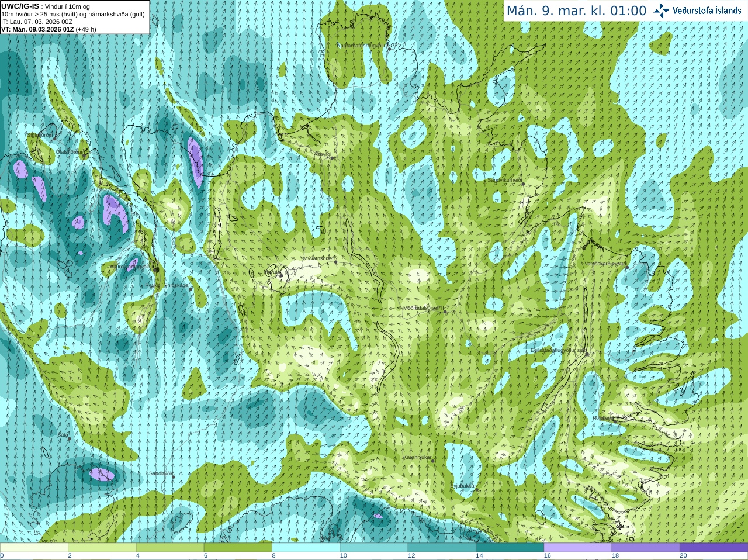Click the forecast time "Mán. 9. mar. kl. 01:00"
This screenshot has width=748, height=560.
point(576,11)
